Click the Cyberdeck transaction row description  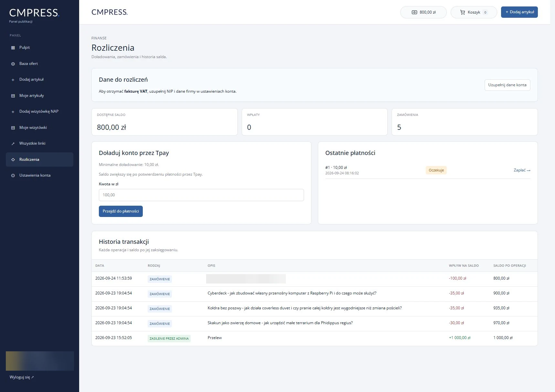click(x=292, y=293)
